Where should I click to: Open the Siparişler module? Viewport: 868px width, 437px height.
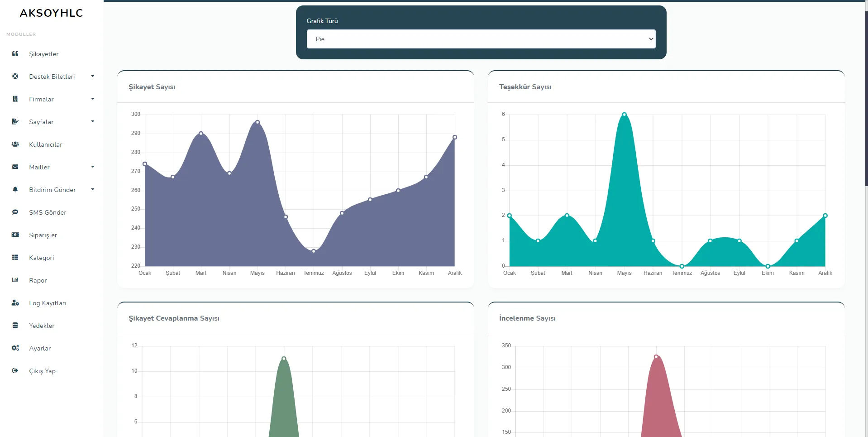click(x=43, y=235)
